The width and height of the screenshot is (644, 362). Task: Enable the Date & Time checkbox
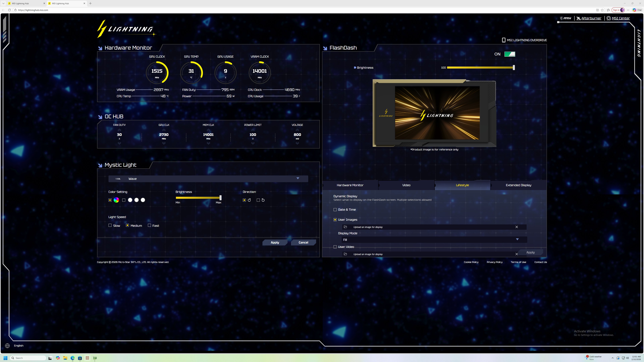(x=335, y=210)
